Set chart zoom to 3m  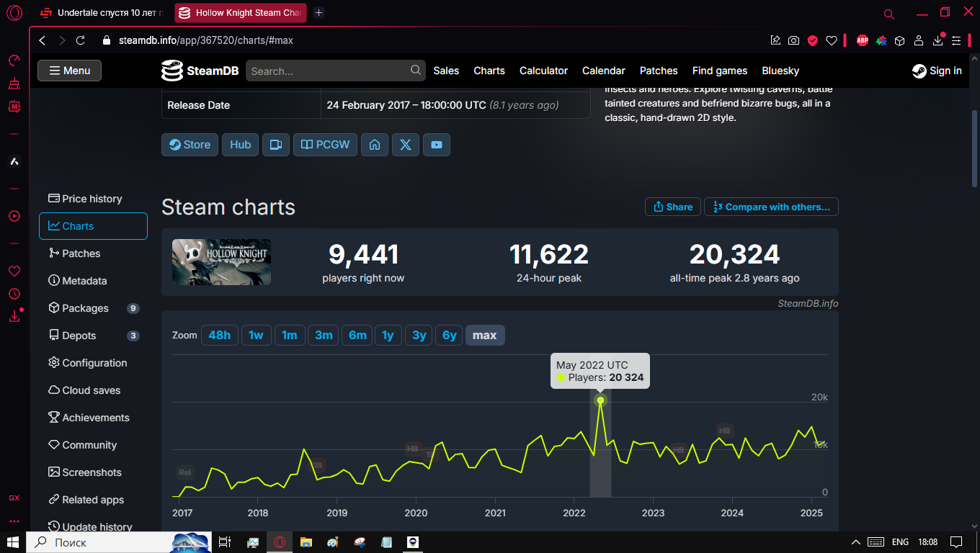coord(324,336)
